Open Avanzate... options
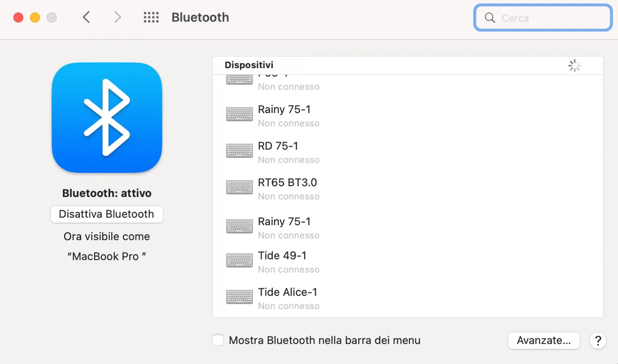Viewport: 618px width, 364px height. pyautogui.click(x=544, y=340)
